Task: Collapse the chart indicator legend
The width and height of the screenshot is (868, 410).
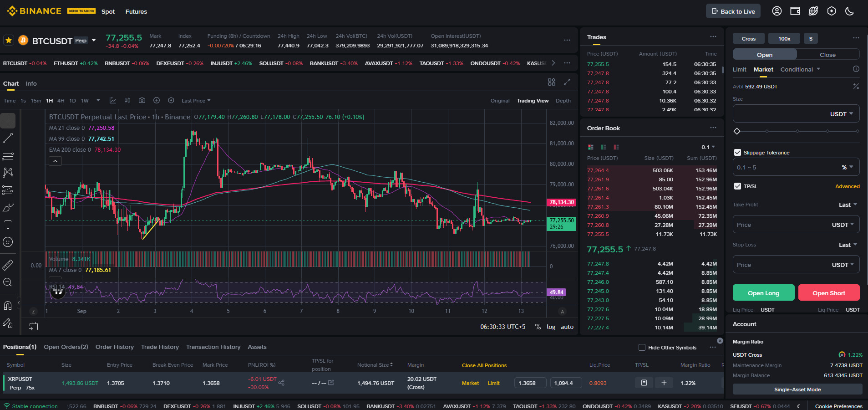Action: [55, 161]
